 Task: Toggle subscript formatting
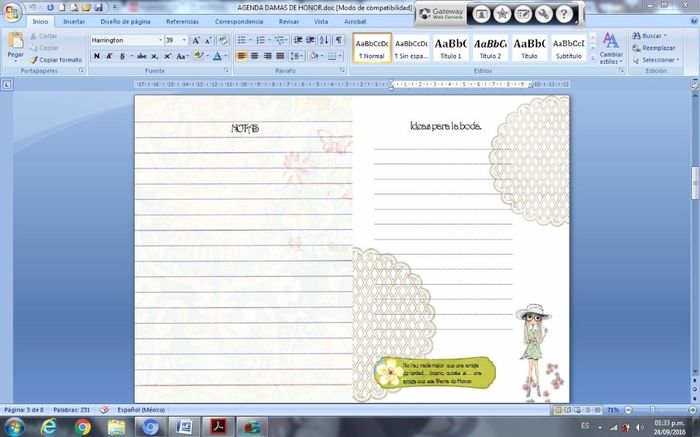coord(154,56)
